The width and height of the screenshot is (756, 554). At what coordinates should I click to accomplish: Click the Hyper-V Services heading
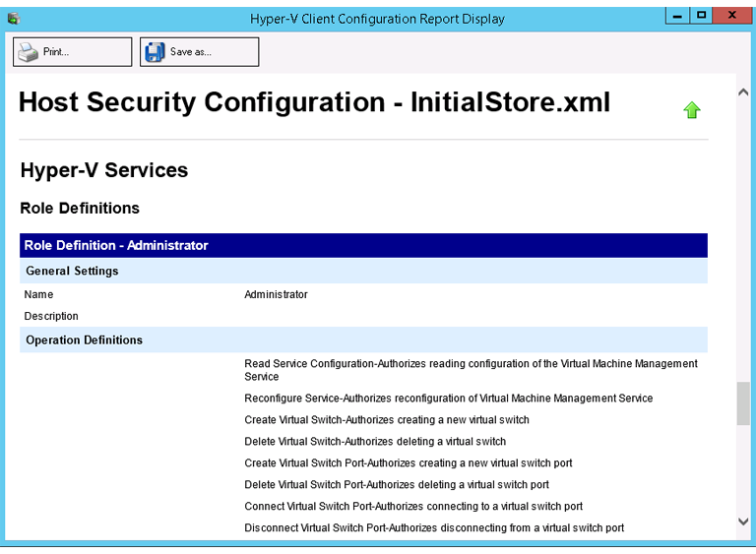tap(103, 170)
